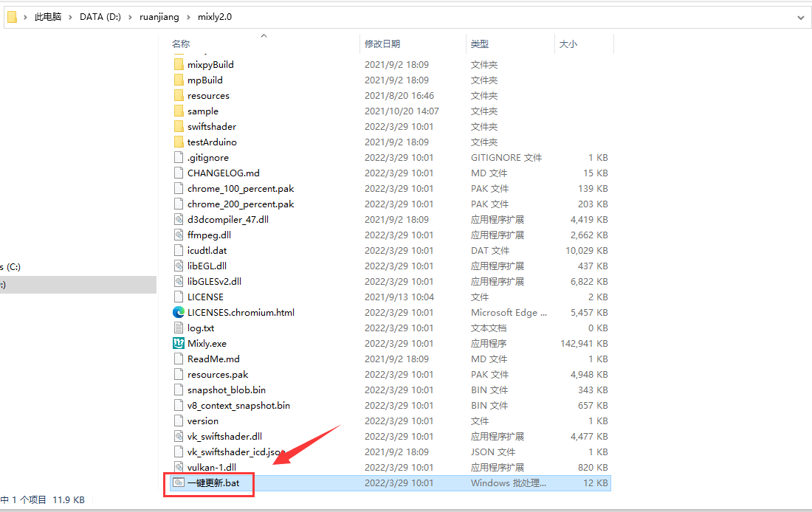The image size is (812, 512).
Task: Select the Mixly.exe application icon
Action: tap(179, 343)
